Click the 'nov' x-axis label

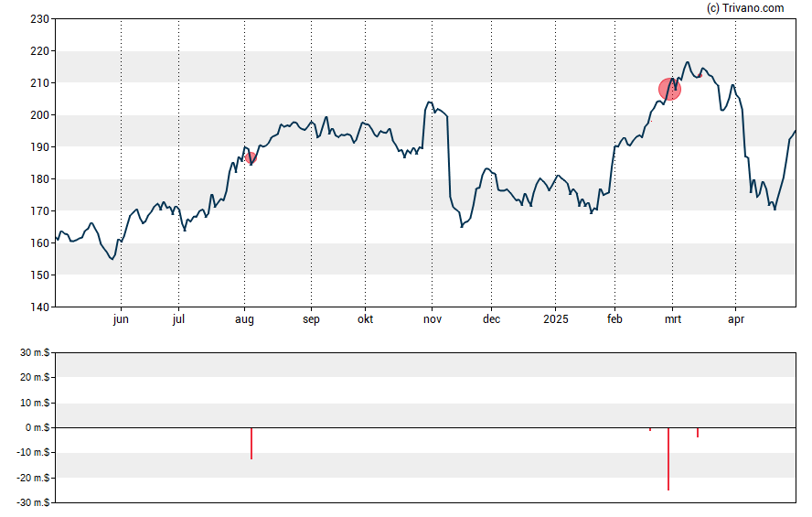coord(433,319)
